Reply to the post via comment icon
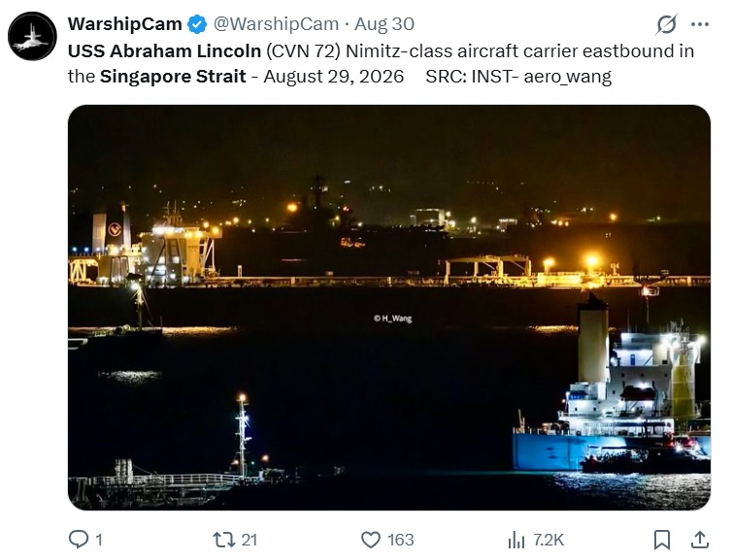This screenshot has width=732, height=560. pos(79,540)
